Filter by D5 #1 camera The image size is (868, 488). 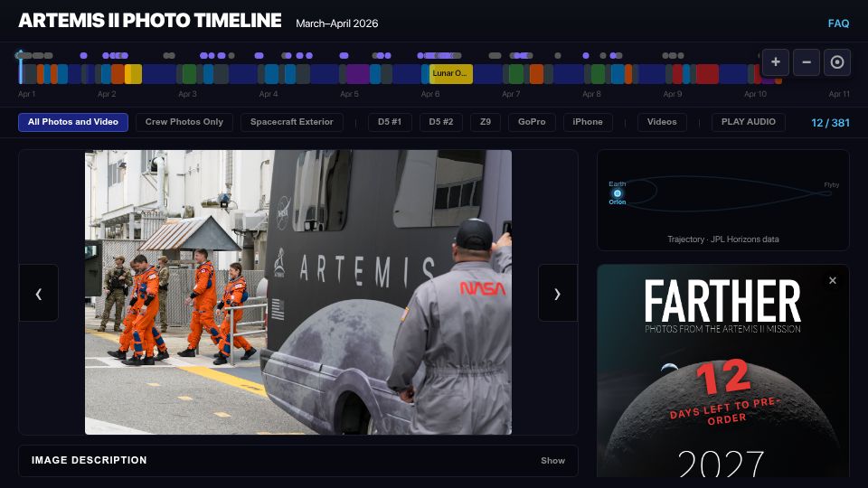(x=390, y=122)
